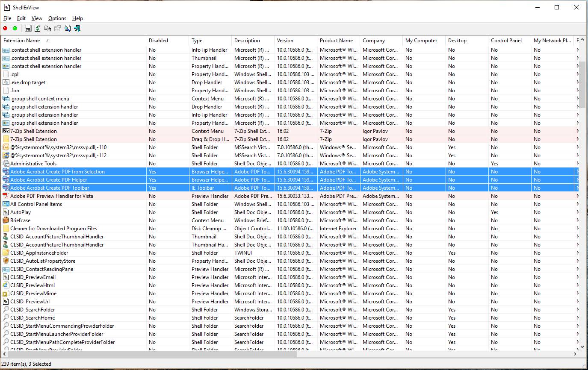Click the Adobe PDF Preview Handler icon

(x=6, y=196)
